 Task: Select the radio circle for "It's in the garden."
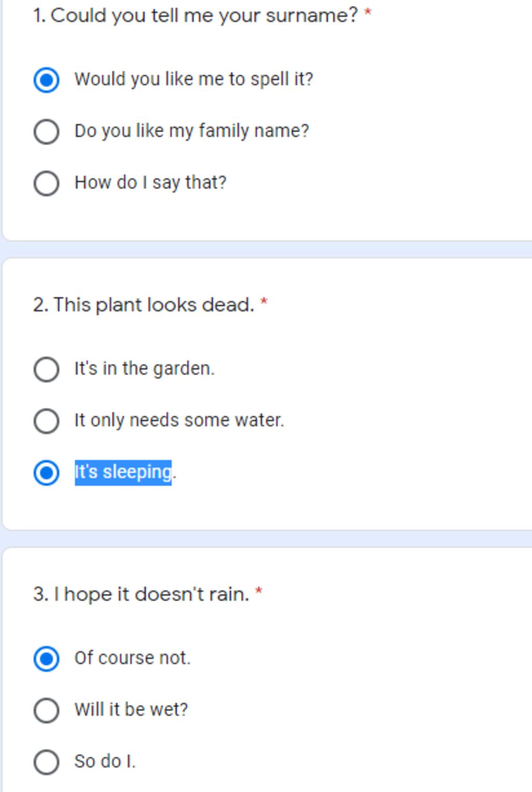(x=46, y=369)
